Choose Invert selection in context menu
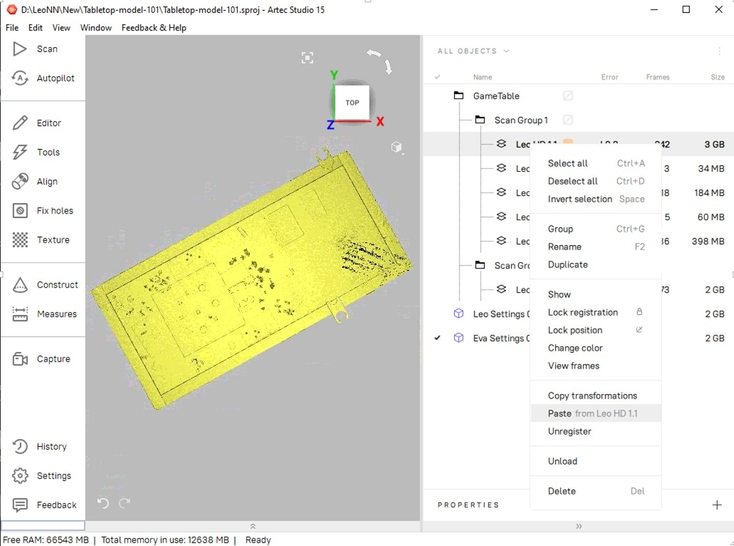 [x=595, y=199]
